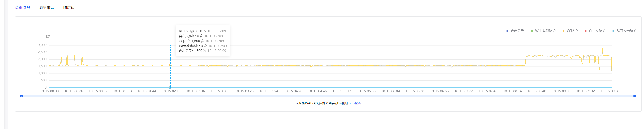Select the 响应码 tab

(x=69, y=8)
